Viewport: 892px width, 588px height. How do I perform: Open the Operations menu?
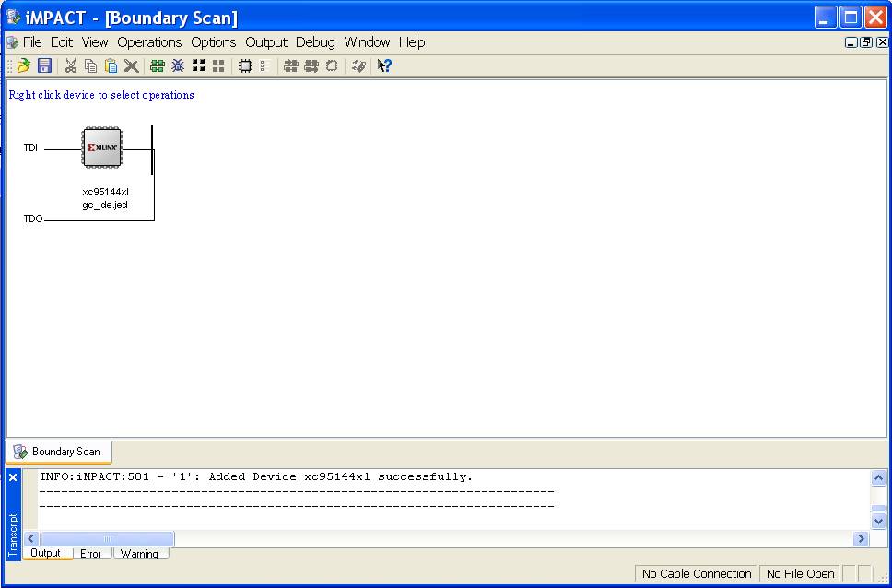click(x=149, y=42)
